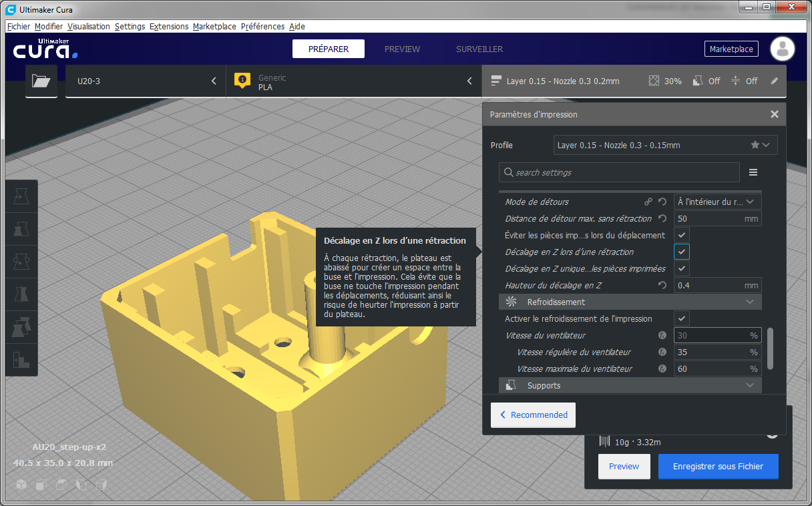812x506 pixels.
Task: Toggle Décalage en Z lors d'une rétraction checkbox
Action: coord(681,252)
